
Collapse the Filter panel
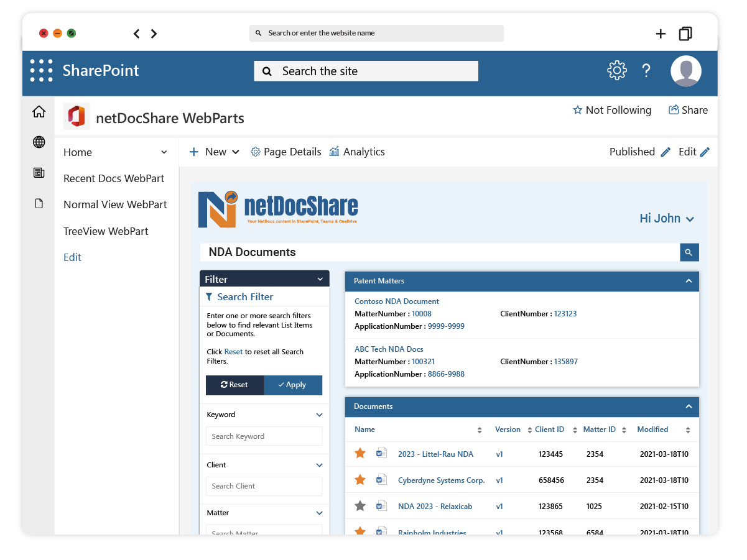coord(320,280)
